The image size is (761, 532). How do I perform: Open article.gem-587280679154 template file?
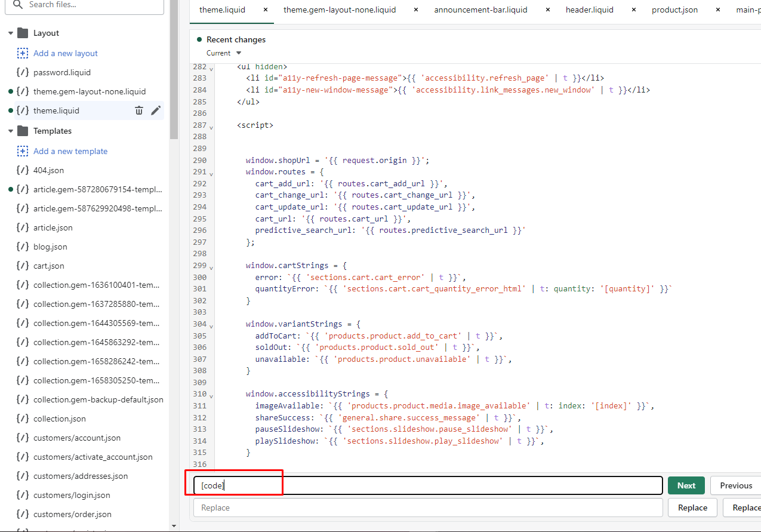(97, 189)
